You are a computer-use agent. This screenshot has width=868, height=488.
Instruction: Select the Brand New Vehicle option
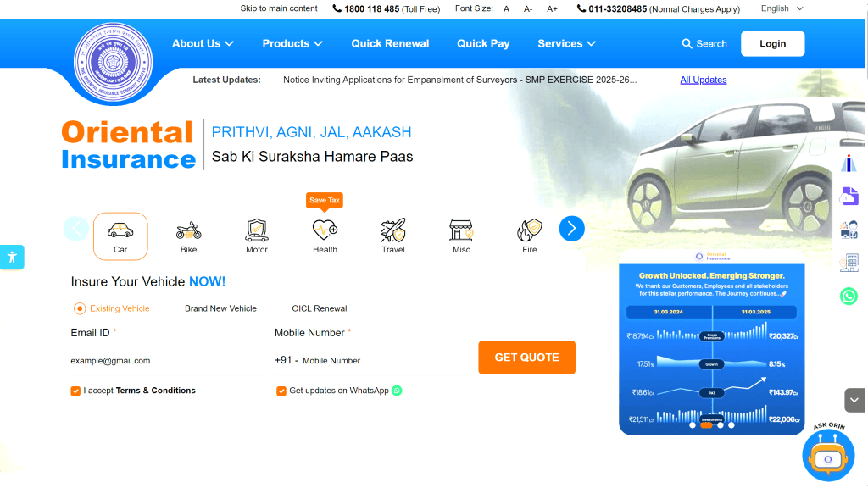[220, 308]
